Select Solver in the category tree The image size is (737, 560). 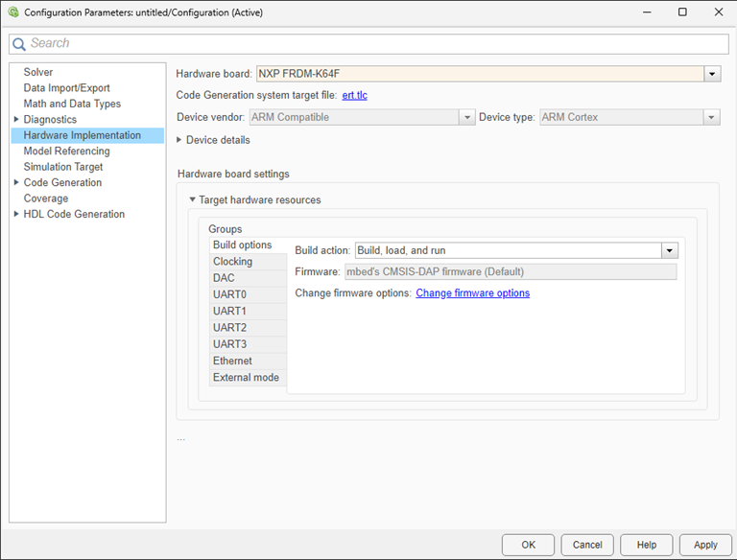(x=38, y=72)
